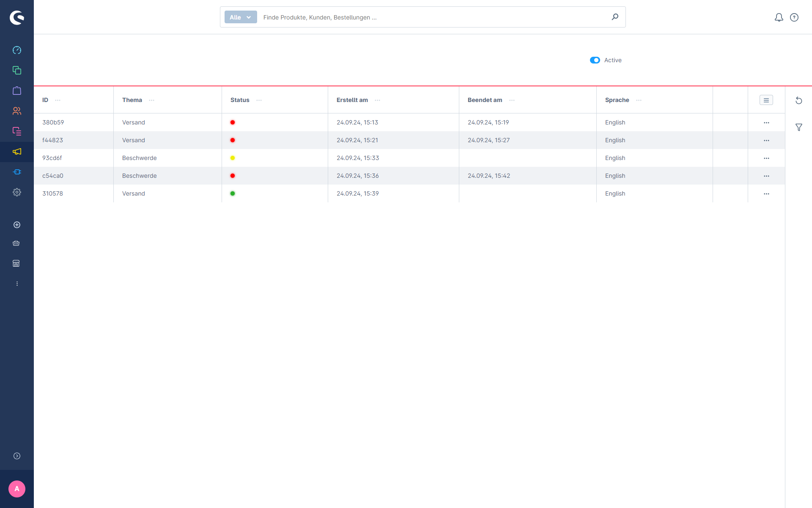Viewport: 812px width, 508px height.
Task: Select the ID cell 310578
Action: click(52, 193)
